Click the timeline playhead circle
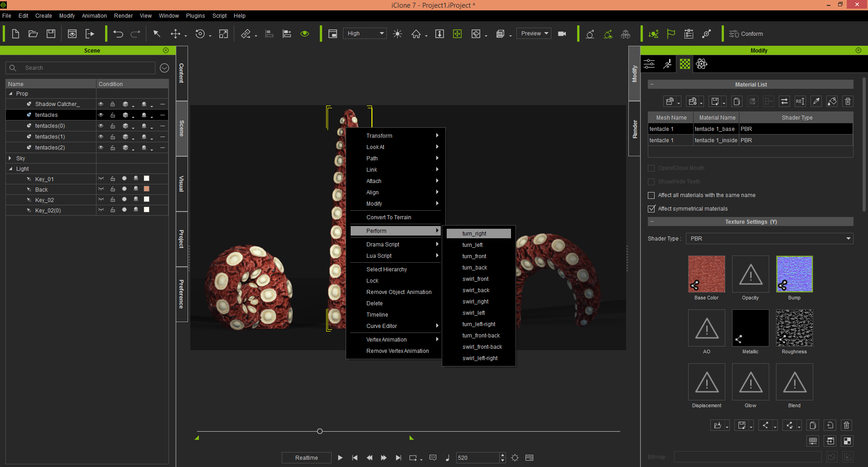 pyautogui.click(x=320, y=431)
